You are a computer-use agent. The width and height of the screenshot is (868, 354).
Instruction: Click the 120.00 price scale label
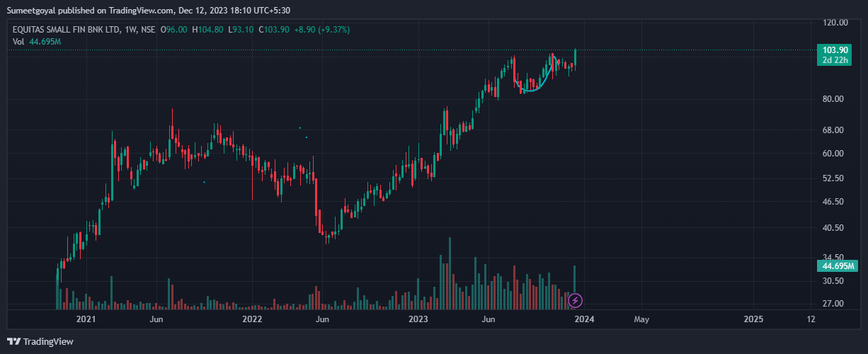click(x=835, y=23)
